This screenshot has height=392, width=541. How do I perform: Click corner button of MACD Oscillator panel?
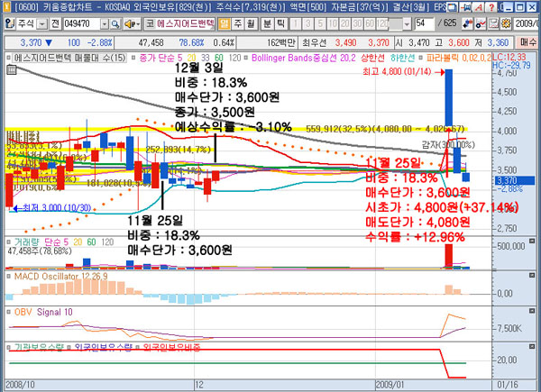[532, 275]
